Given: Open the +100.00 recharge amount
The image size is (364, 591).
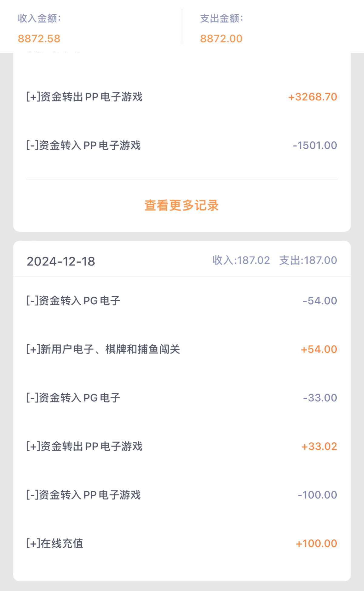Looking at the screenshot, I should [316, 543].
